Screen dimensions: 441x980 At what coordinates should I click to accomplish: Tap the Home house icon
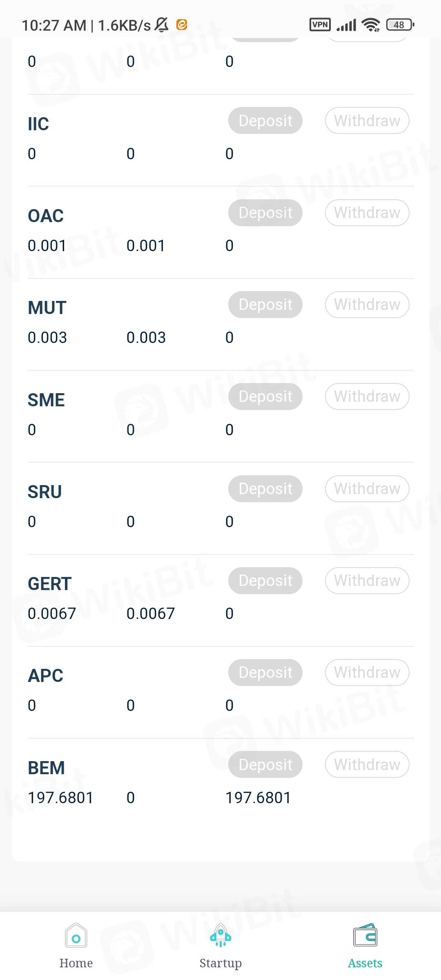tap(76, 935)
